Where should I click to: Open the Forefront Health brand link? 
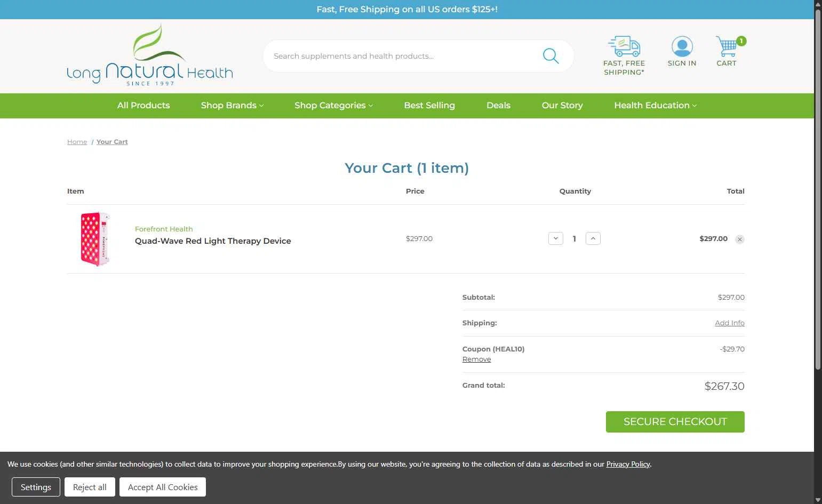164,229
